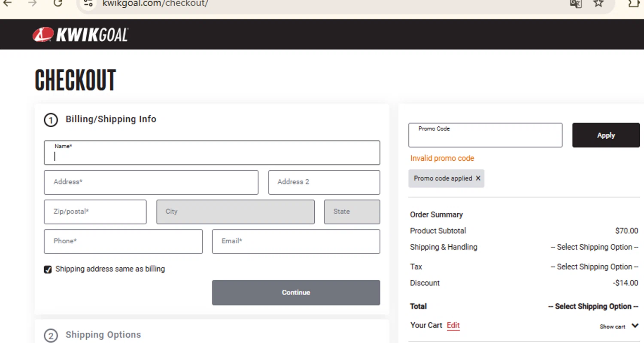This screenshot has height=343, width=644.
Task: Remove the applied promo code with X
Action: (478, 178)
